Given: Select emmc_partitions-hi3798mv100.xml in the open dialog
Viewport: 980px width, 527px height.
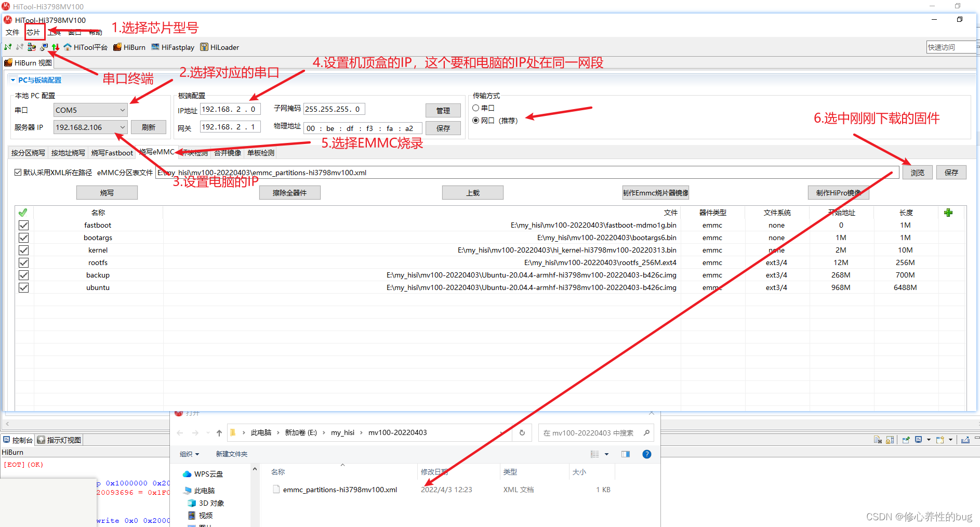Looking at the screenshot, I should pos(340,490).
